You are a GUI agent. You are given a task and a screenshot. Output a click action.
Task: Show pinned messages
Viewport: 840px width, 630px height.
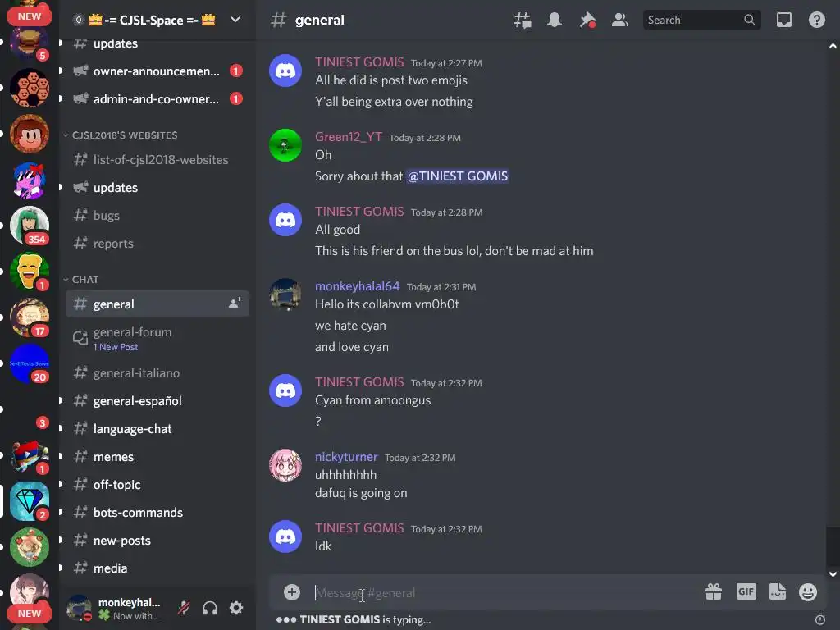(x=587, y=21)
